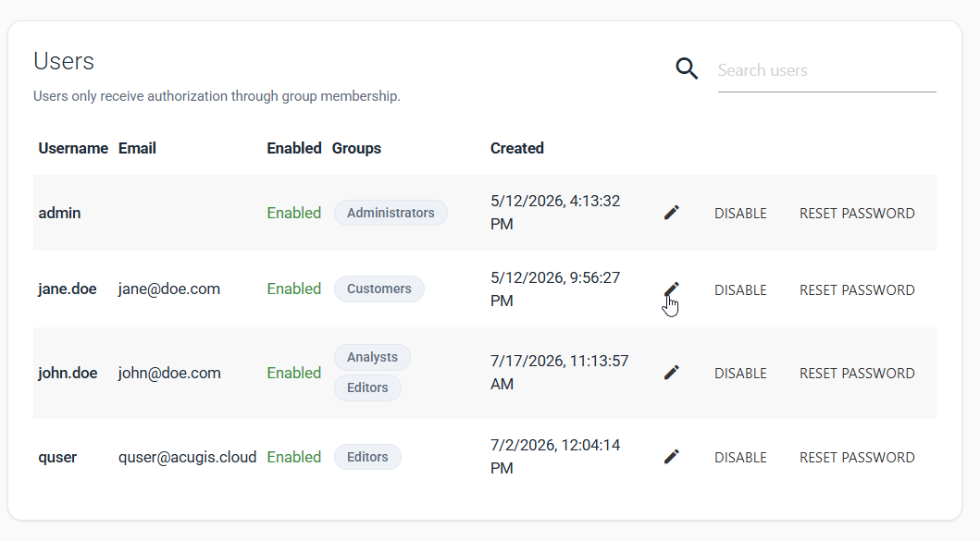Click the Enabled column header
980x541 pixels.
293,148
